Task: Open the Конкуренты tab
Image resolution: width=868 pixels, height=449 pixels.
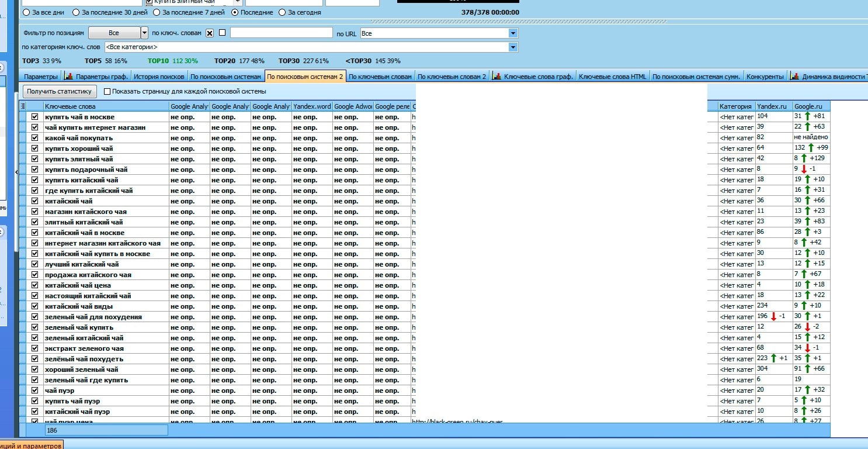Action: tap(765, 77)
